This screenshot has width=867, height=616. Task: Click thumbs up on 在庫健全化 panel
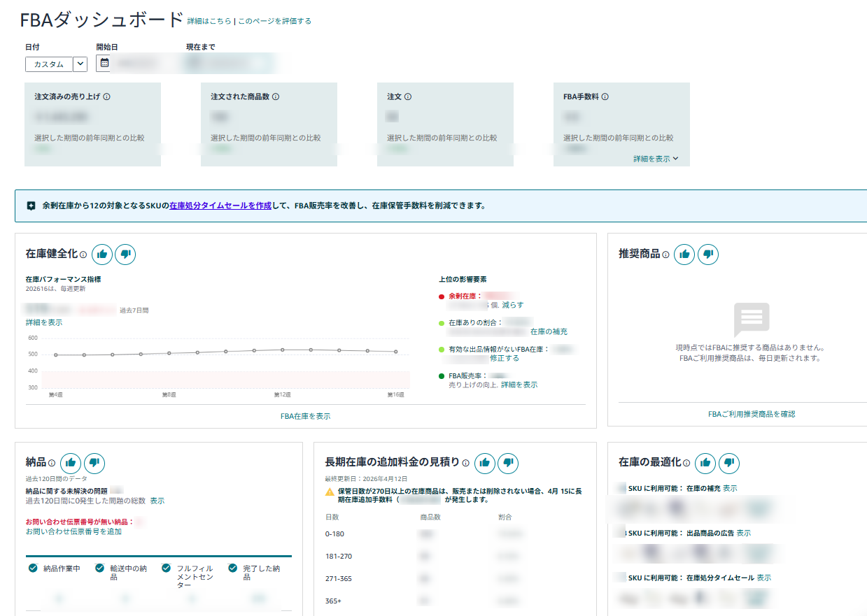pyautogui.click(x=102, y=255)
